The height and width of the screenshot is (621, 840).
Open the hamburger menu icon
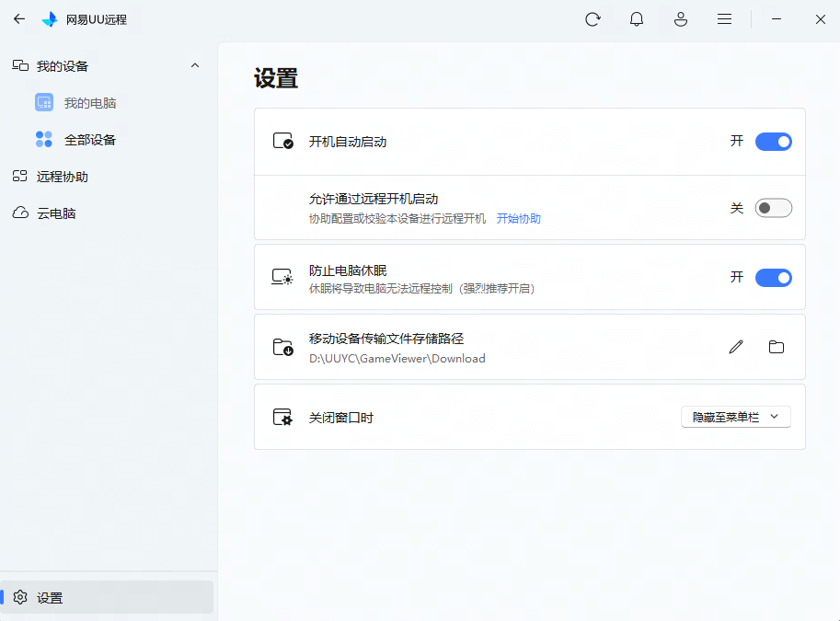[725, 19]
